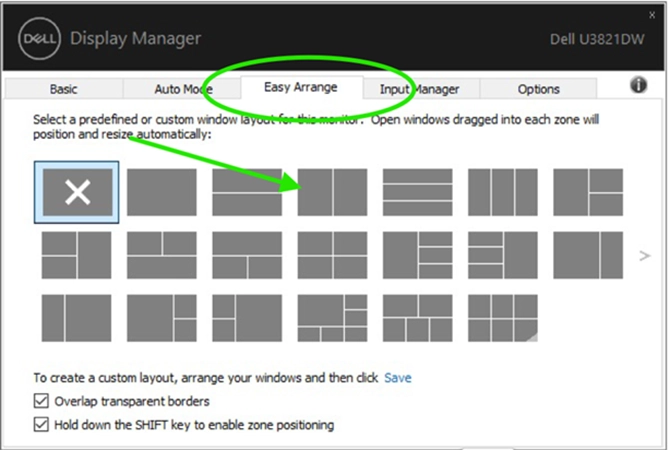The height and width of the screenshot is (450, 670).
Task: Open the Options tab
Action: click(x=538, y=89)
